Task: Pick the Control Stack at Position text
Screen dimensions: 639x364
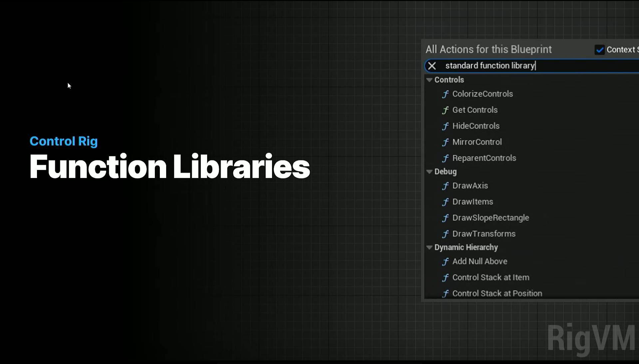Action: click(x=497, y=293)
